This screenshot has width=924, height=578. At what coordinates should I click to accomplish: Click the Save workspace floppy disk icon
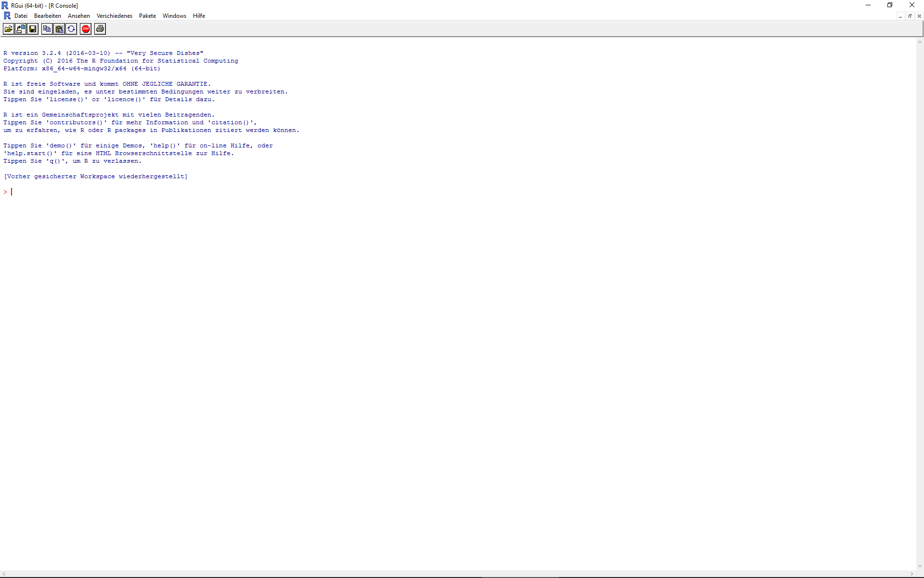pos(33,29)
